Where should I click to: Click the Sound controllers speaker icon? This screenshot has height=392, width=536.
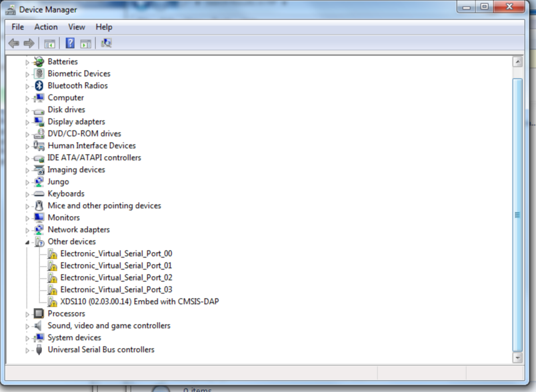(38, 326)
